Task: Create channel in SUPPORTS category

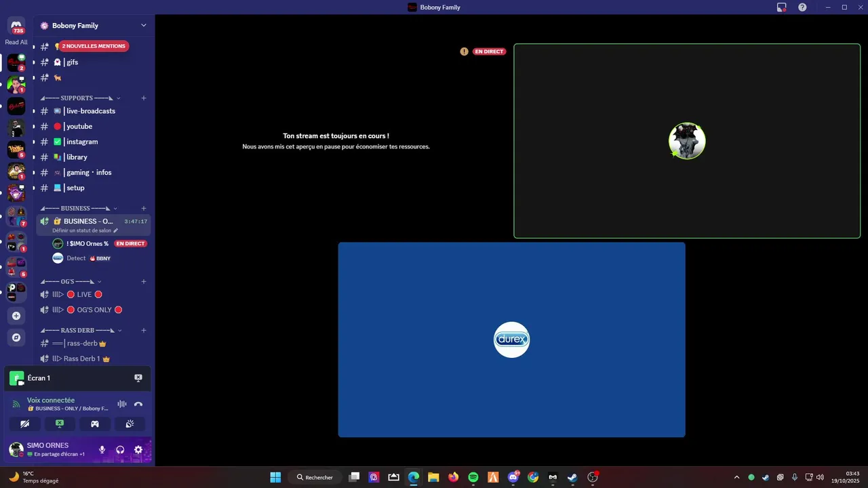Action: (144, 98)
